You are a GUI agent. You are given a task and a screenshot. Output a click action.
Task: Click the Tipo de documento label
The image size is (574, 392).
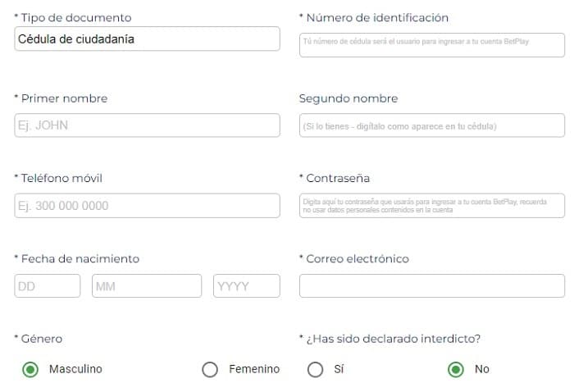point(75,18)
